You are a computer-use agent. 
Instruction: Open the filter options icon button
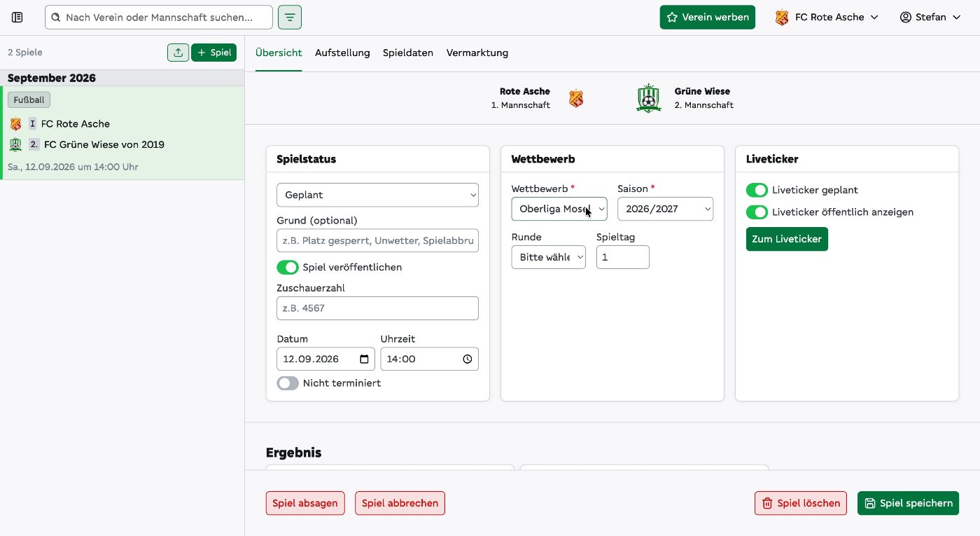tap(290, 18)
